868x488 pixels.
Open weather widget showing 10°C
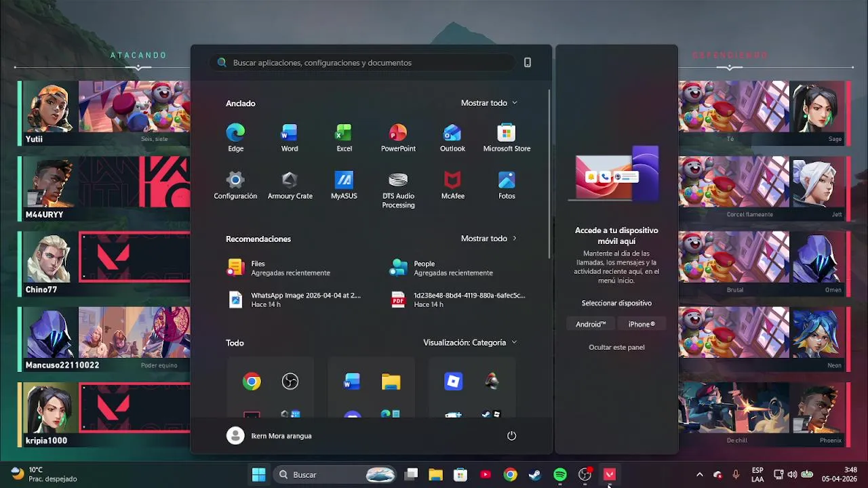pos(44,474)
